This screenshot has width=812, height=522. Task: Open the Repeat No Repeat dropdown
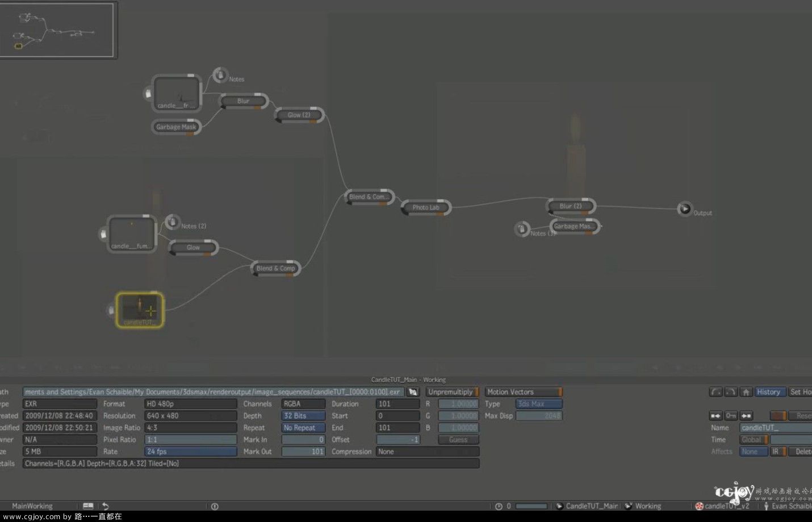pos(304,428)
